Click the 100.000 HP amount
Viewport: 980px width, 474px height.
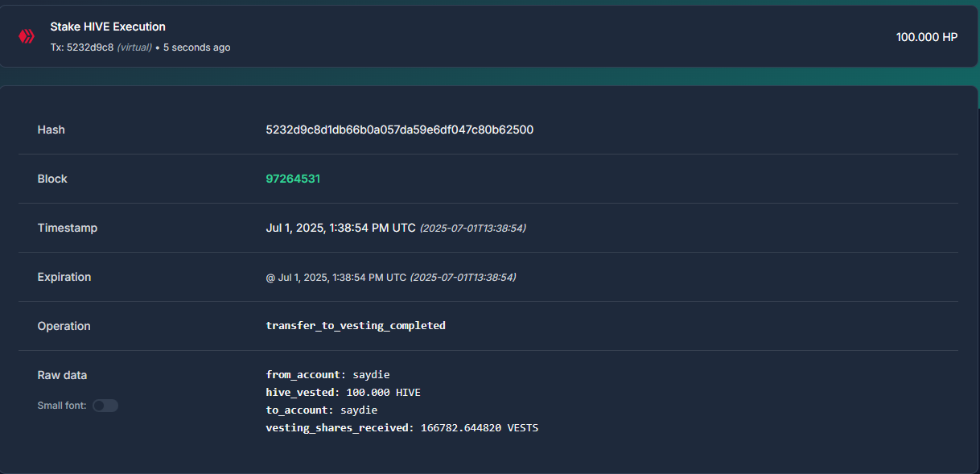click(927, 37)
